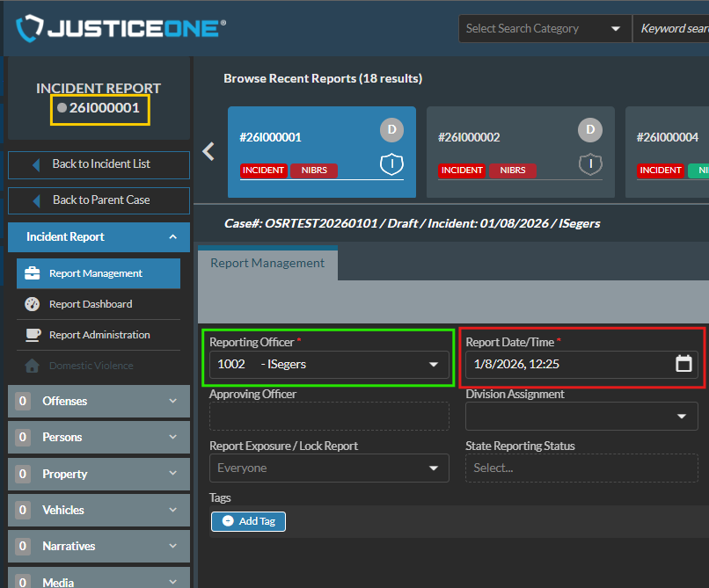
Task: Select report card #26I000004
Action: pyautogui.click(x=668, y=152)
